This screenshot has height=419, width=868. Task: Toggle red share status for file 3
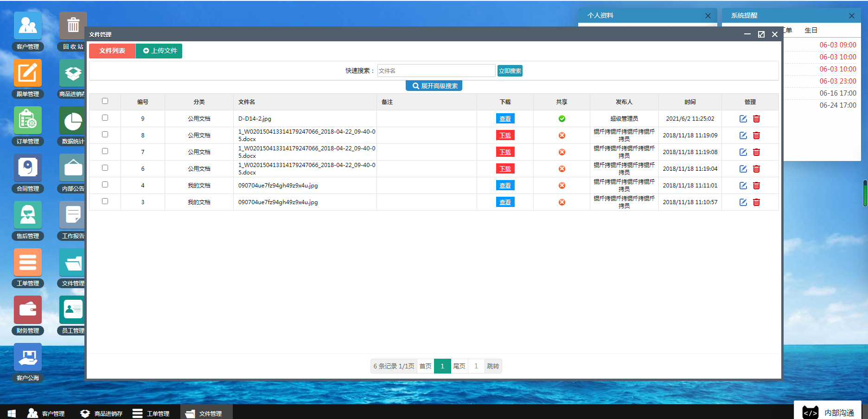562,202
